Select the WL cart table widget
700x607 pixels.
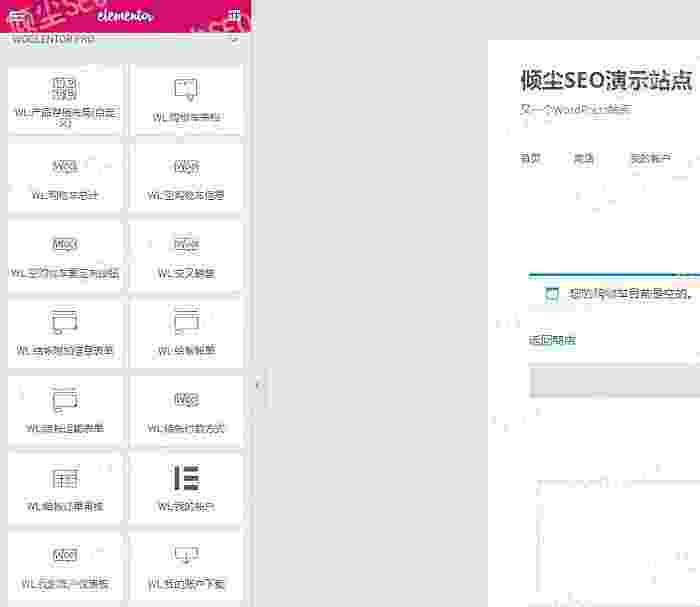pyautogui.click(x=186, y=100)
